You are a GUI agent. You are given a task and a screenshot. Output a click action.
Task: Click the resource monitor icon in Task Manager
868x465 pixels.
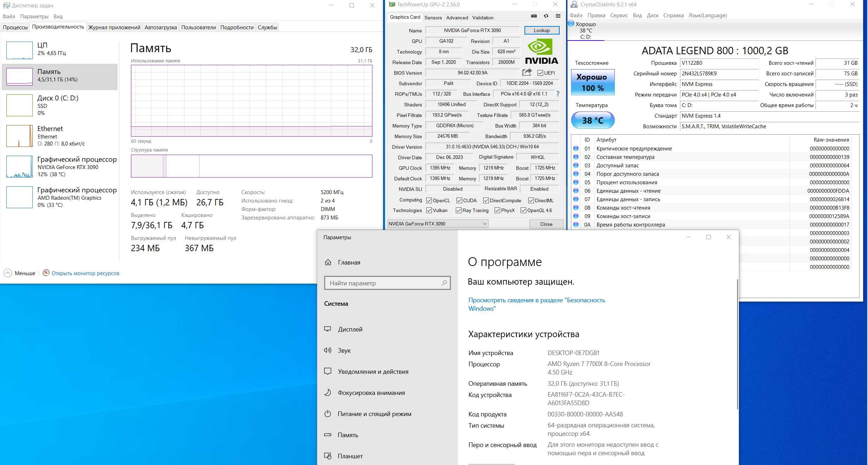[x=46, y=273]
